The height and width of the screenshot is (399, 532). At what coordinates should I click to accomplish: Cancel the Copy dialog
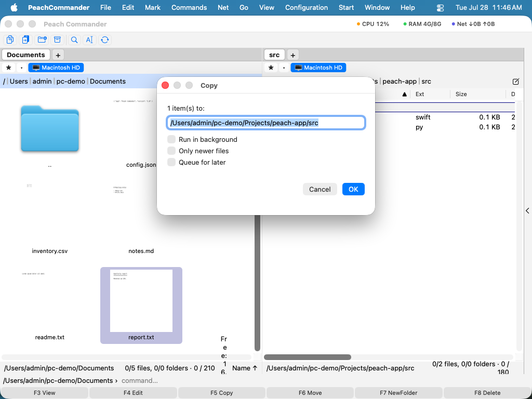(x=320, y=189)
